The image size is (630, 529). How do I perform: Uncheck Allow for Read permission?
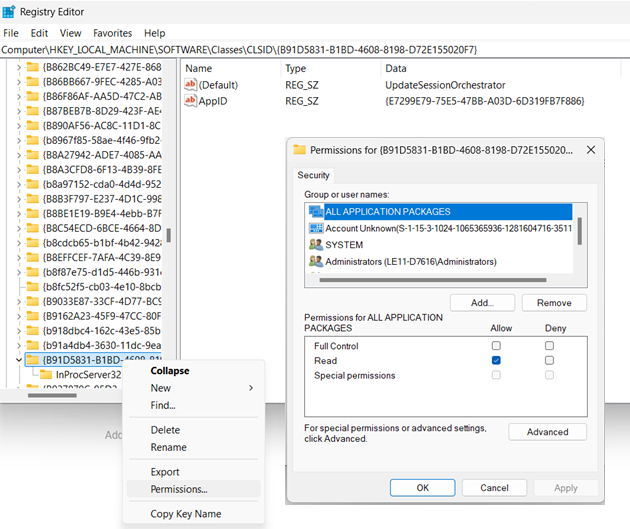pyautogui.click(x=496, y=360)
